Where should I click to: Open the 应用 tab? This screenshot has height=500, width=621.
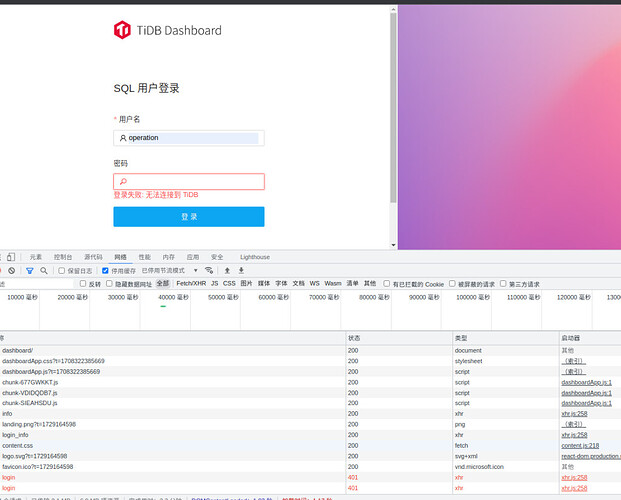click(x=193, y=257)
